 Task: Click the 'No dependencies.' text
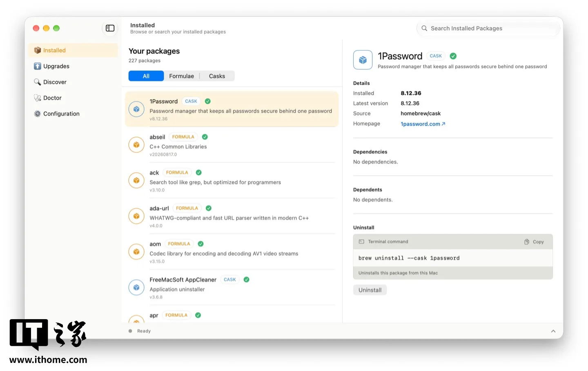(376, 162)
